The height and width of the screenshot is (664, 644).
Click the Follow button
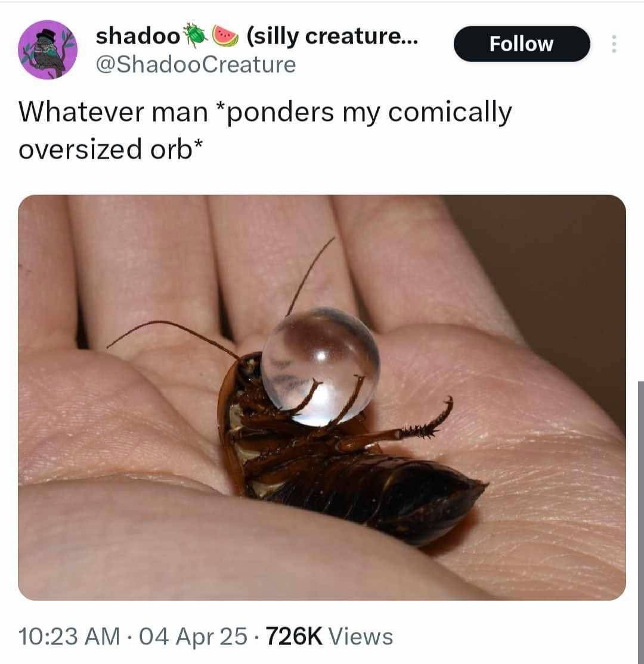[522, 44]
